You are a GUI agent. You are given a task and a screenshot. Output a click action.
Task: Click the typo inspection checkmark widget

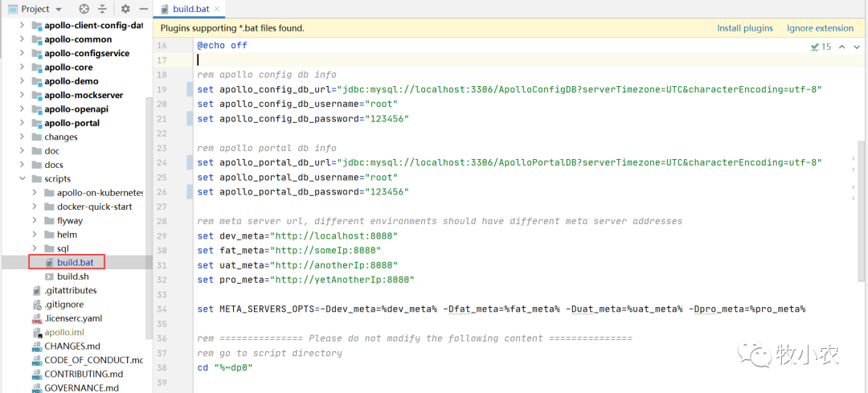click(821, 47)
